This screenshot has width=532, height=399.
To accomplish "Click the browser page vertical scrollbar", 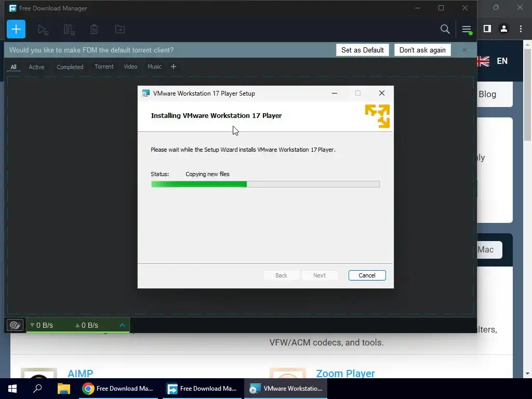I will pyautogui.click(x=527, y=95).
